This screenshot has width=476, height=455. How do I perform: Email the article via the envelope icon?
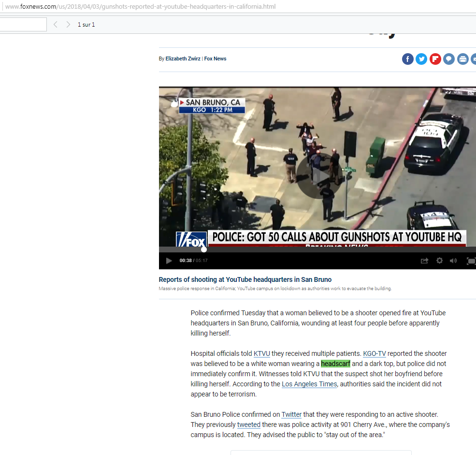click(474, 59)
